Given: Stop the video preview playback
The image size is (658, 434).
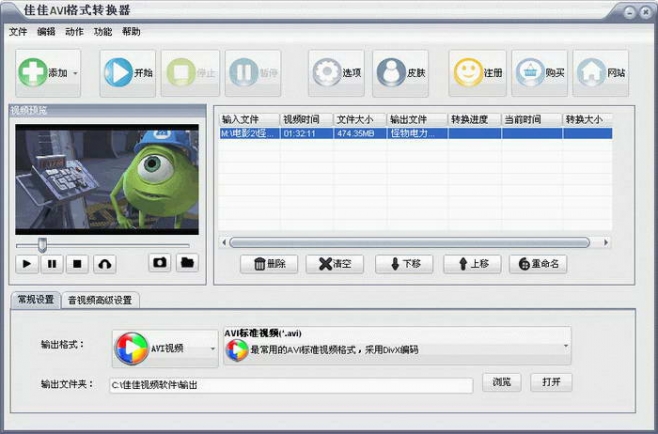Looking at the screenshot, I should (x=77, y=264).
